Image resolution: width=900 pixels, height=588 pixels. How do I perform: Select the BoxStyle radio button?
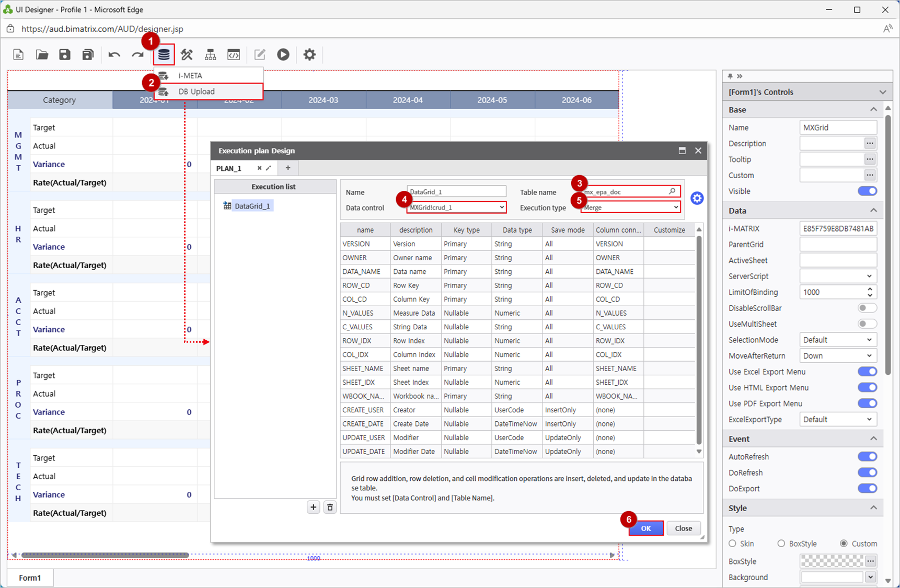coord(781,544)
